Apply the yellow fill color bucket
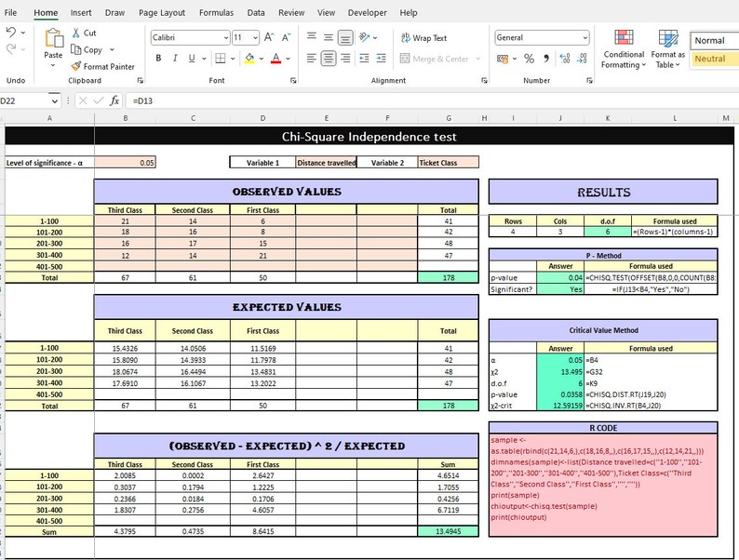The image size is (739, 560). (249, 59)
